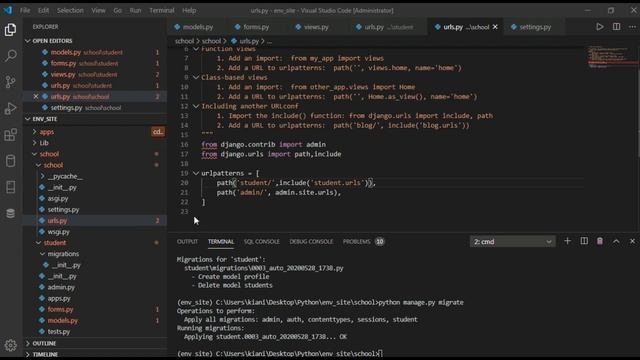This screenshot has height=360, width=640.
Task: Open the File menu
Action: click(25, 10)
